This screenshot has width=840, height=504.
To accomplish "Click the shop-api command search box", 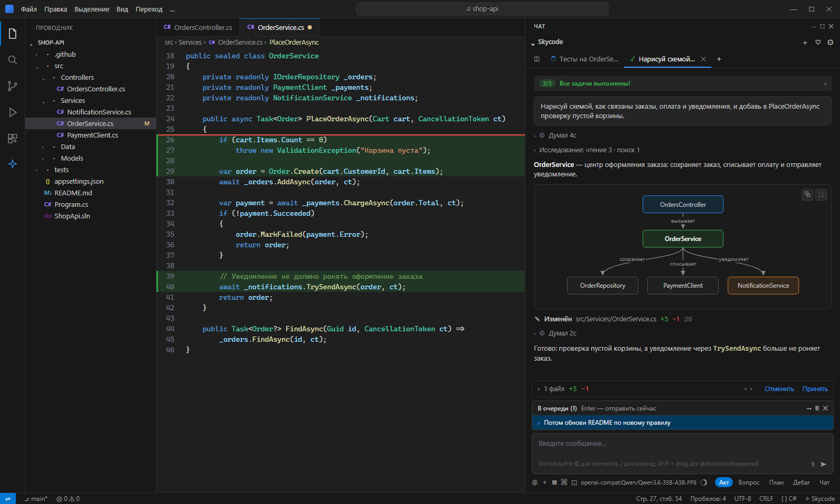I will [x=482, y=9].
